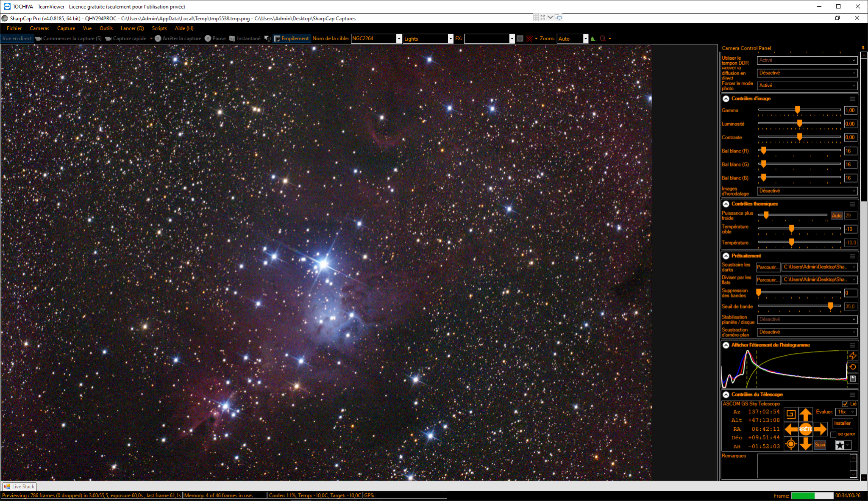Open the histogram section hamburger menu icon

(852, 345)
